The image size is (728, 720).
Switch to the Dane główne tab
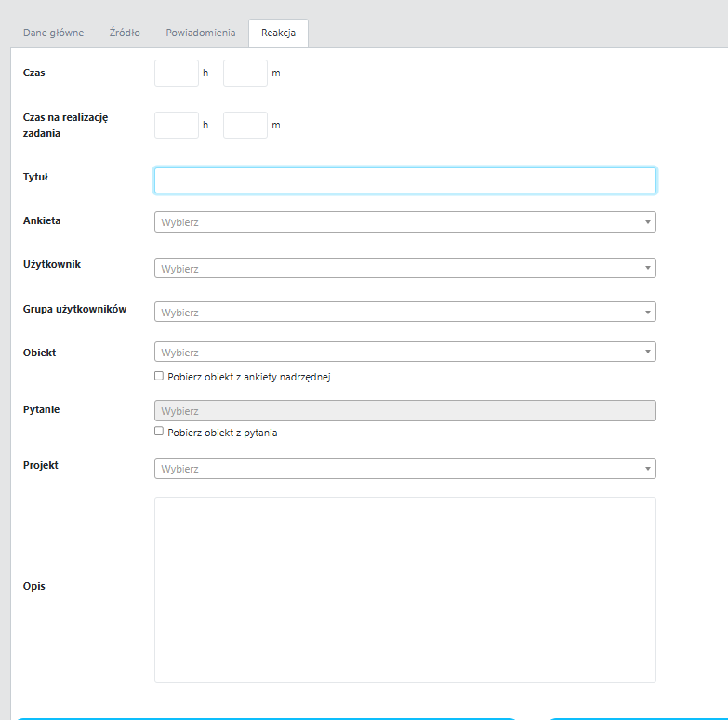[53, 33]
